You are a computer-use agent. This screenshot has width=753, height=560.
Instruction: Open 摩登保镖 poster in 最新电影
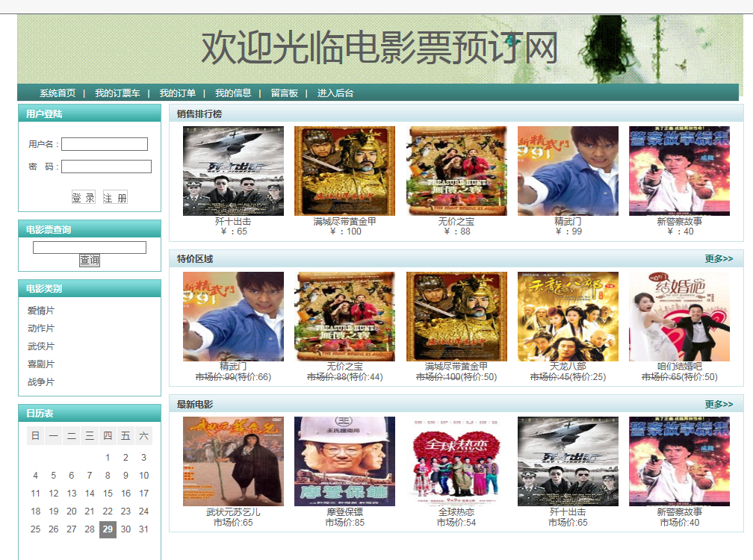click(345, 461)
